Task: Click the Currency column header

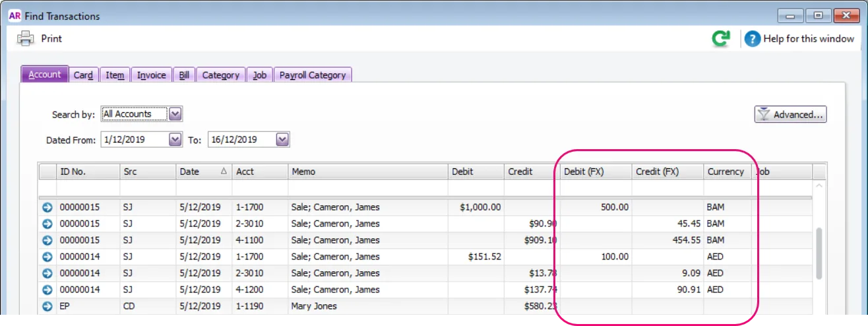Action: [728, 172]
